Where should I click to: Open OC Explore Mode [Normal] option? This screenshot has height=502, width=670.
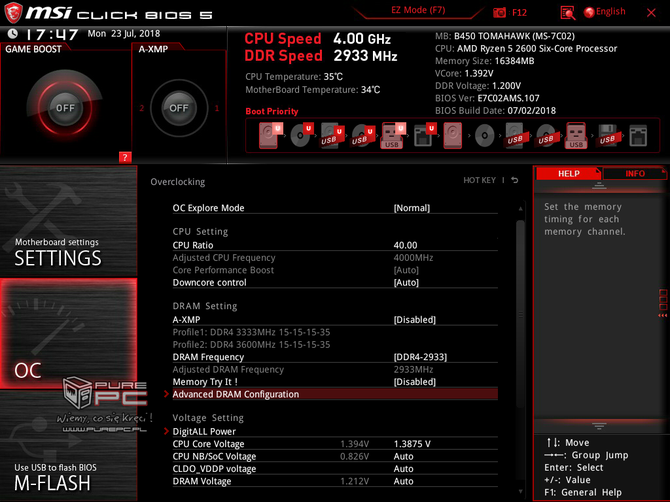tap(335, 208)
